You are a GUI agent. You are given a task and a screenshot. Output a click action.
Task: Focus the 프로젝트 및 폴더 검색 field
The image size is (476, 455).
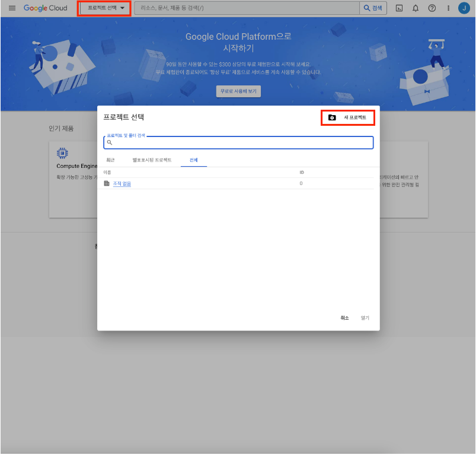(x=238, y=142)
